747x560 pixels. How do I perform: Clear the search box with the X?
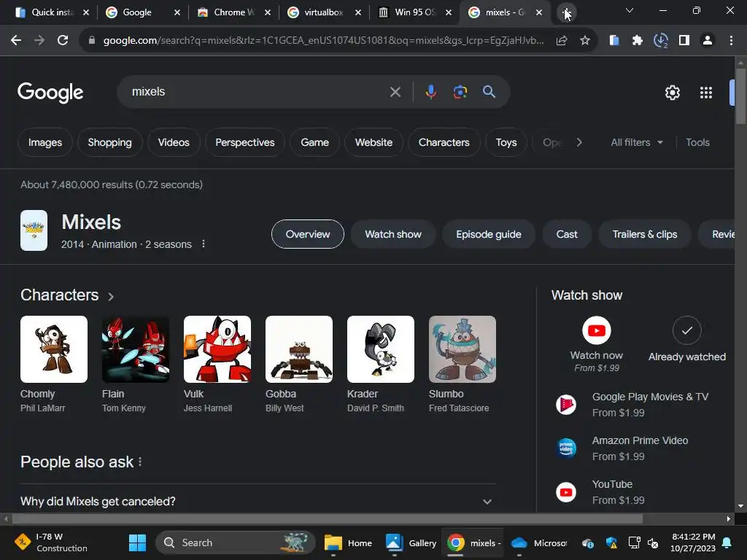click(395, 92)
